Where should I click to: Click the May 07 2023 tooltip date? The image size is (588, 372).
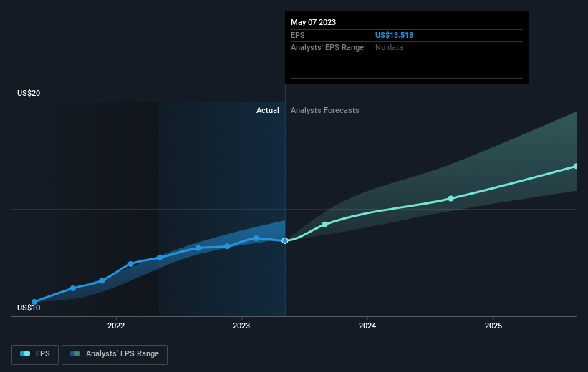tap(313, 22)
